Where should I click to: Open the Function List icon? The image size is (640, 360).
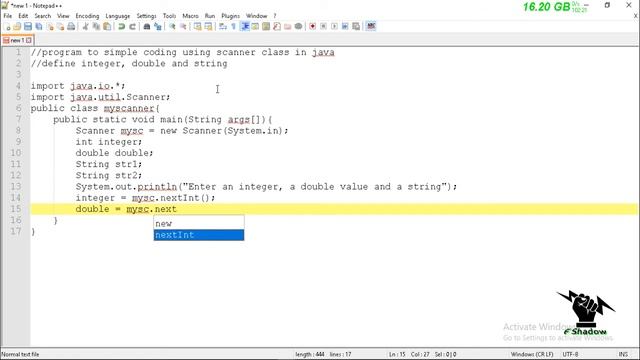pyautogui.click(x=277, y=27)
